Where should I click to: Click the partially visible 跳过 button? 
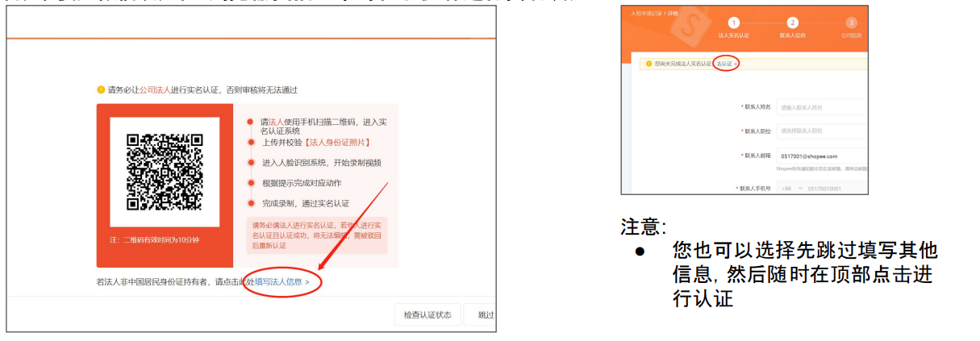(x=481, y=314)
